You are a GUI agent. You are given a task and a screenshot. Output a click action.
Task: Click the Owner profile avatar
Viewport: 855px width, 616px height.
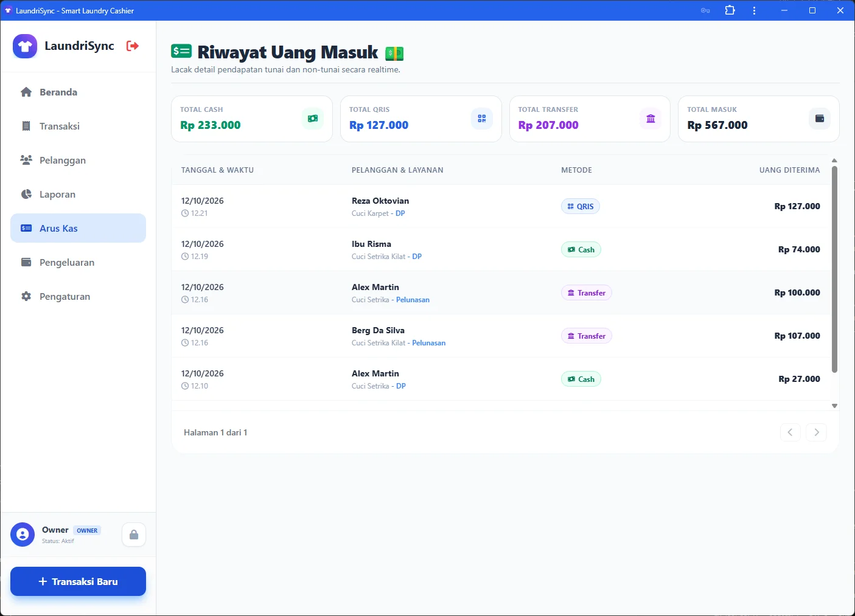23,535
